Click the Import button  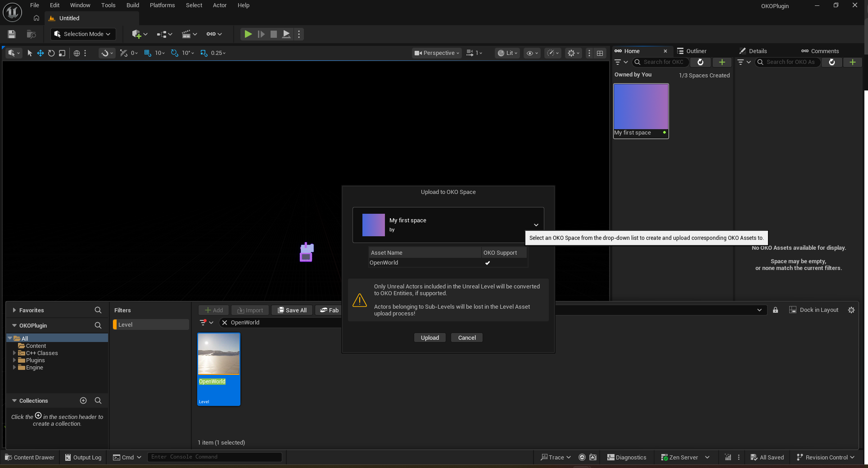tap(250, 310)
